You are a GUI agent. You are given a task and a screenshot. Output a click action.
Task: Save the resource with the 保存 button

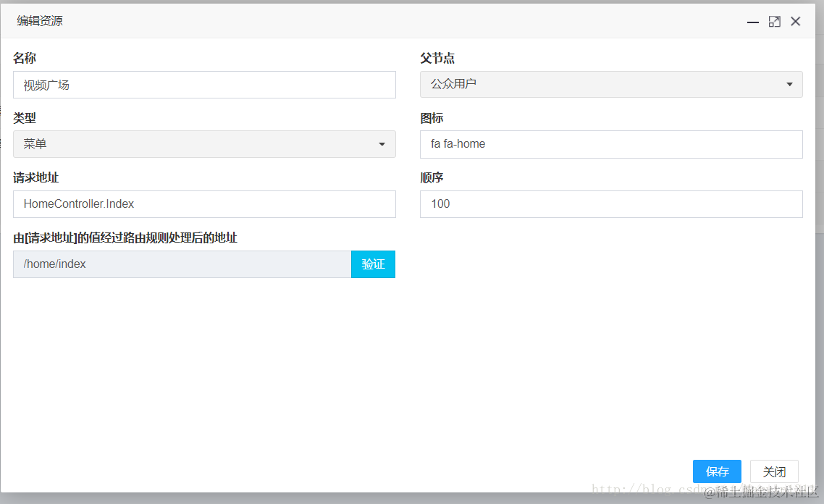717,471
